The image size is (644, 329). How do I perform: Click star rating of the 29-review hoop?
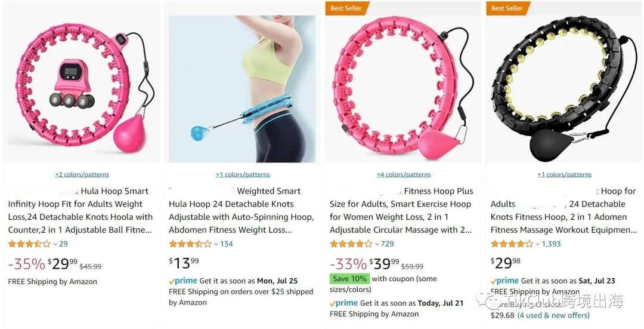[29, 244]
